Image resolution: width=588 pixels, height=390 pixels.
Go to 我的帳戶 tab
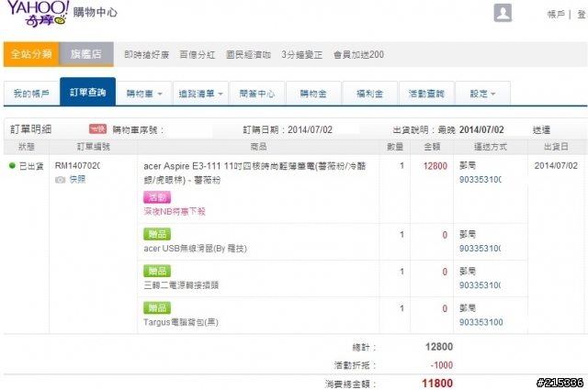pyautogui.click(x=31, y=94)
